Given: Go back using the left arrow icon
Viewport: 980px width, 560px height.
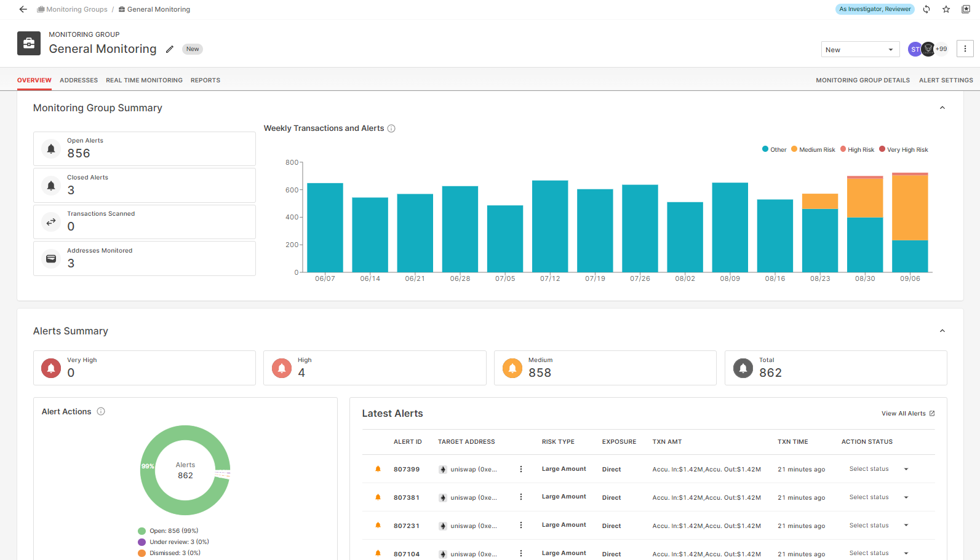Looking at the screenshot, I should pyautogui.click(x=23, y=9).
